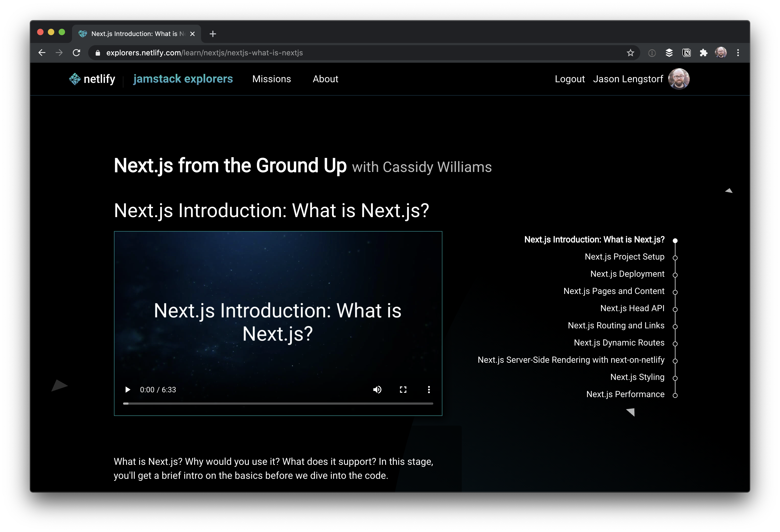Viewport: 780px width, 532px height.
Task: Play the Next.js introduction video
Action: tap(128, 389)
